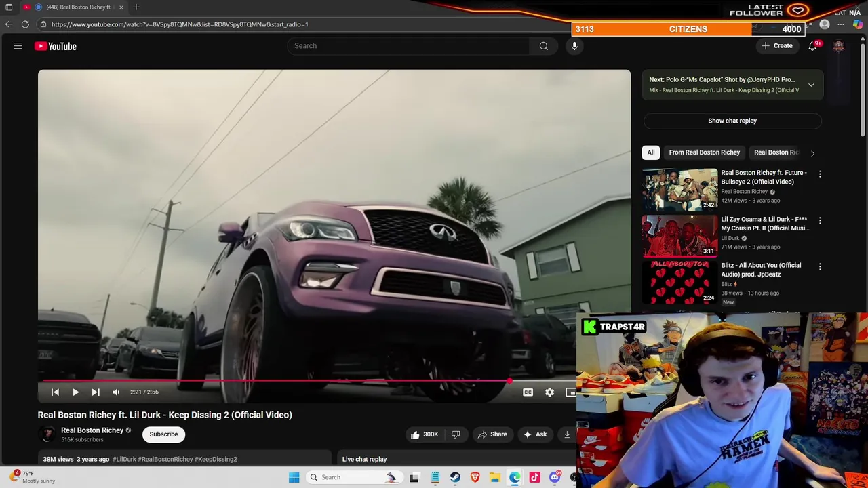Skip to next video in player
The height and width of the screenshot is (488, 868).
[x=96, y=392]
